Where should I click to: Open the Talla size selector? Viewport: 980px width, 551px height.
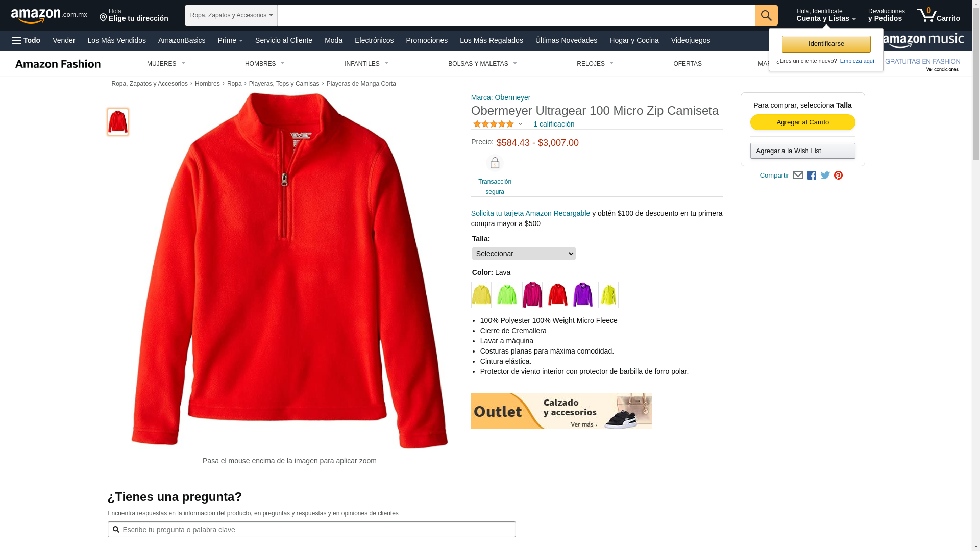524,254
